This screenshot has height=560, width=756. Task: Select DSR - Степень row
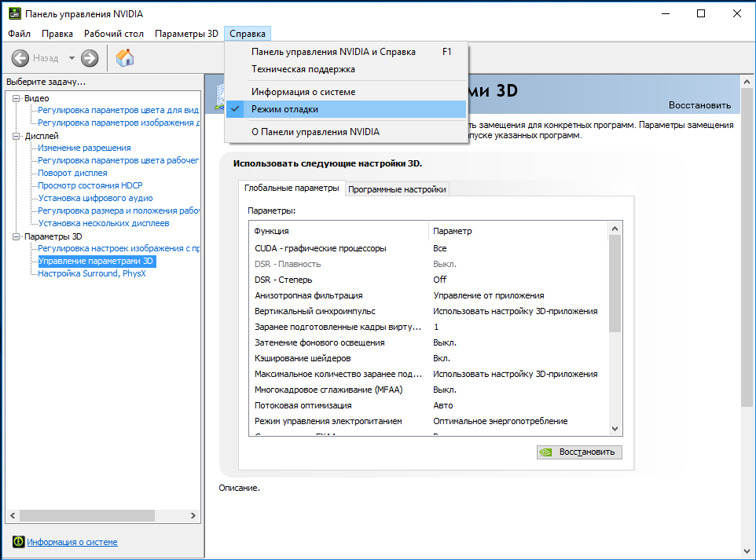428,280
